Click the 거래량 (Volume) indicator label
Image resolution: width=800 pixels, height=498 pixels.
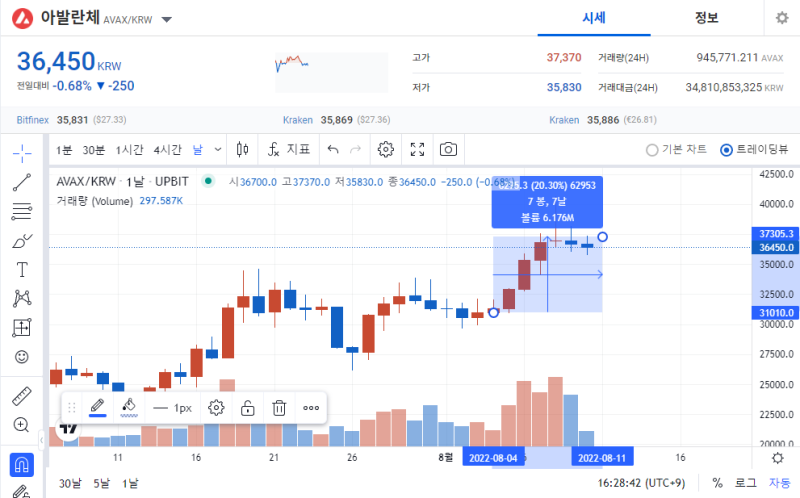click(x=95, y=201)
